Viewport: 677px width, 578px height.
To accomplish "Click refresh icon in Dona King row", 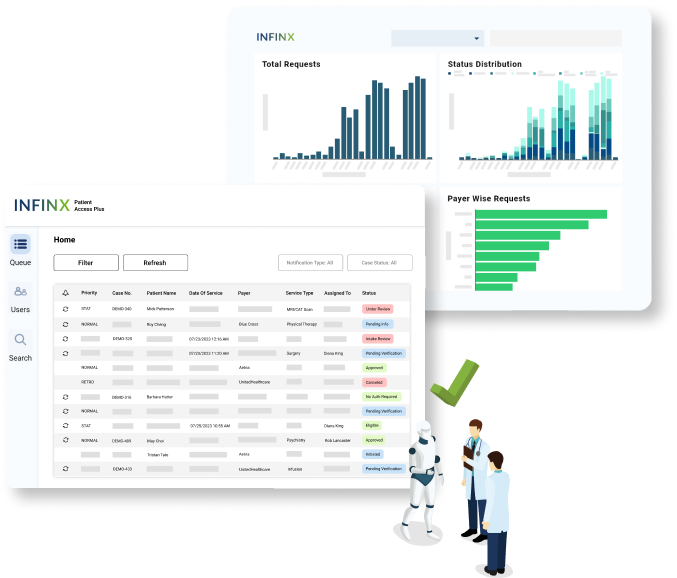I will [x=66, y=354].
